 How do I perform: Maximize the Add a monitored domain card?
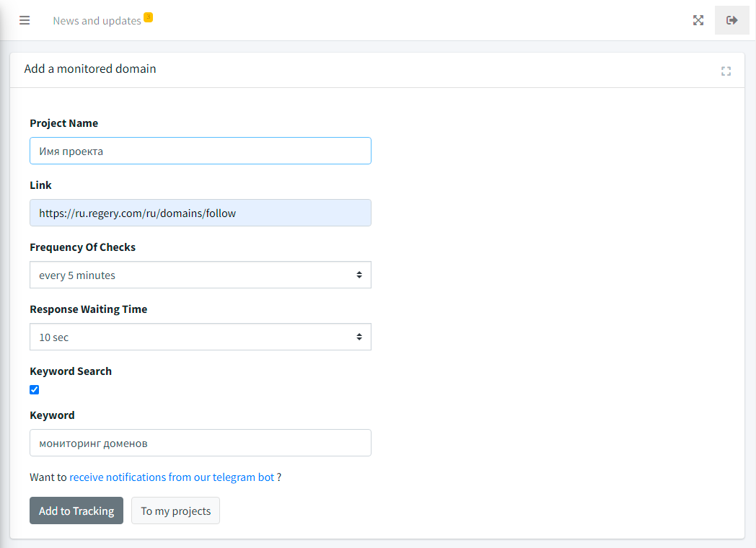coord(726,71)
